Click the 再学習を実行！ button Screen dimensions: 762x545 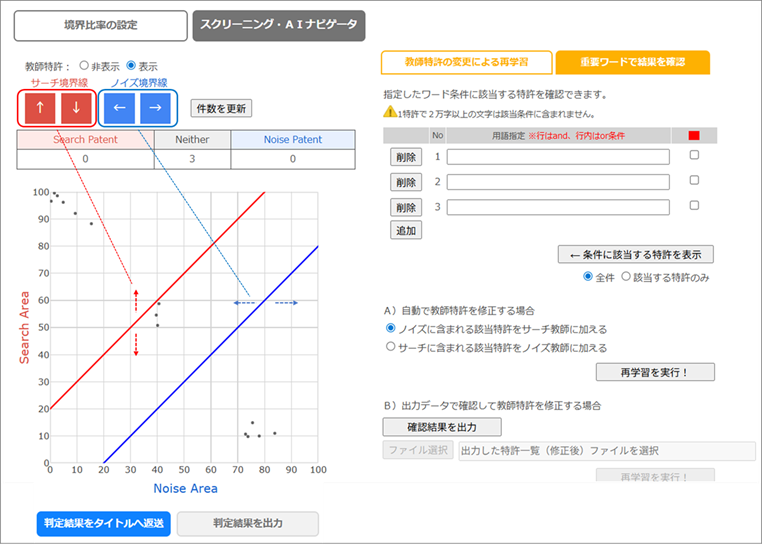pos(655,372)
